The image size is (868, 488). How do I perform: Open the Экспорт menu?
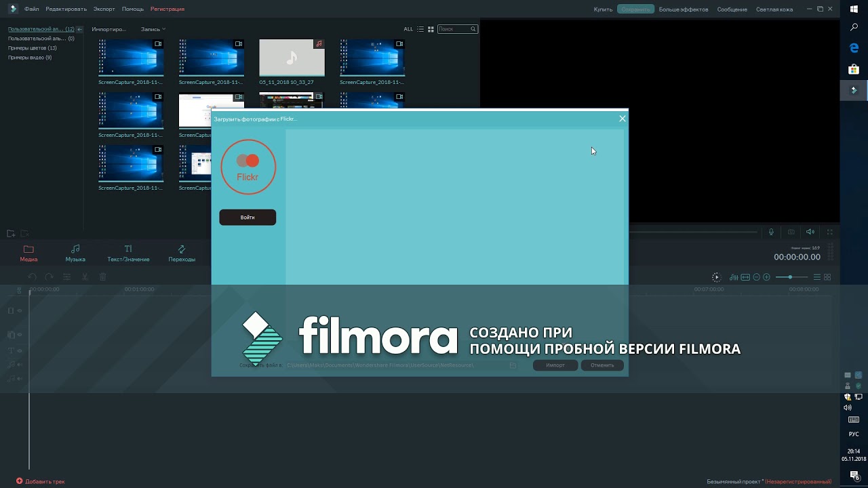(x=104, y=9)
